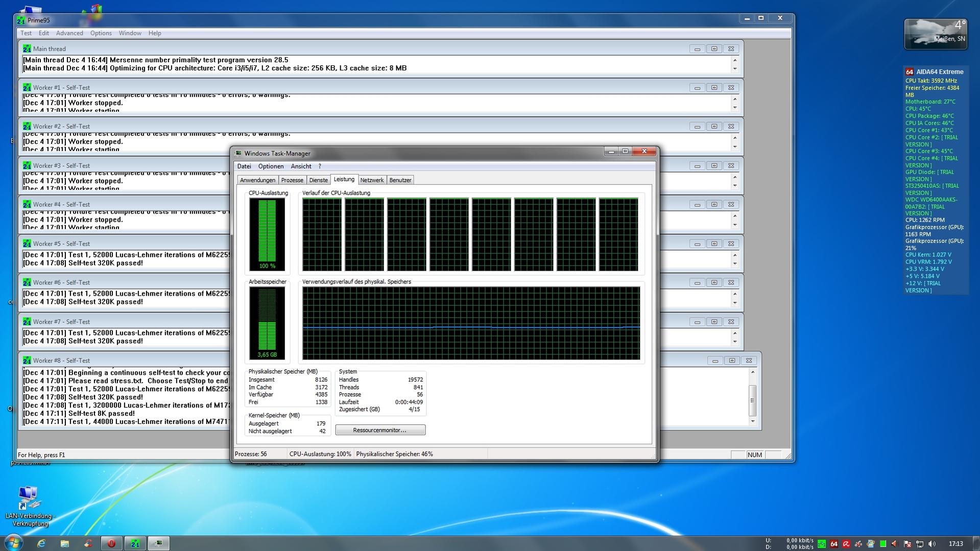The image size is (980, 551).
Task: Open the Window menu in Prime95
Action: [130, 33]
